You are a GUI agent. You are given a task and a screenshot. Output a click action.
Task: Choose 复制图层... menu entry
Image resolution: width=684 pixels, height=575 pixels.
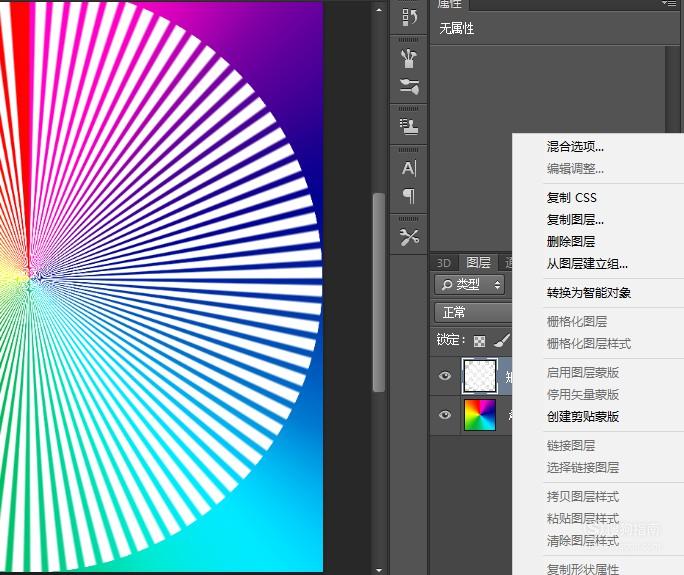pos(575,219)
